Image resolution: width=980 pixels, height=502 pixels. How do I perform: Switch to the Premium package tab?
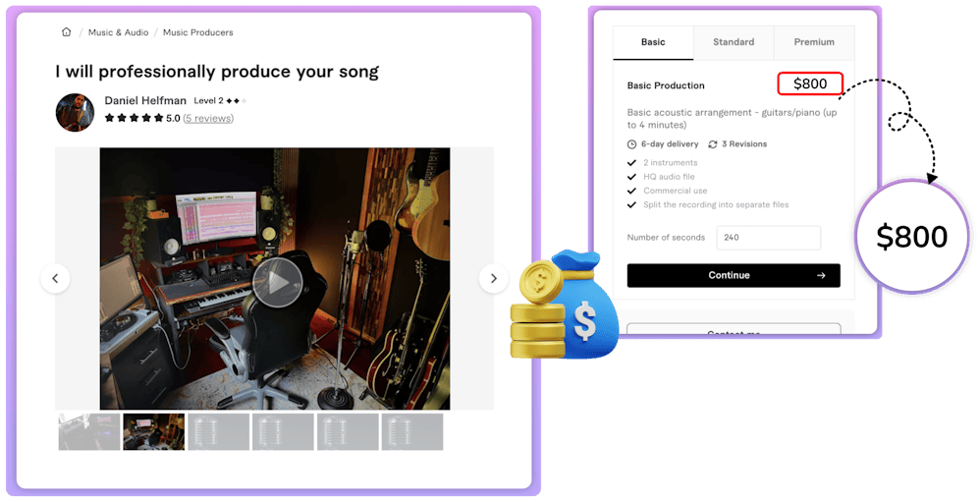[814, 42]
